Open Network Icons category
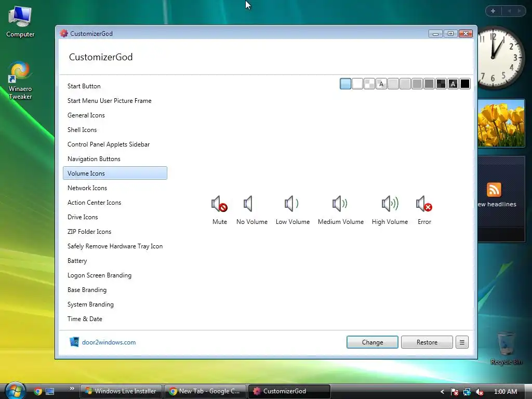Viewport: 532px width, 399px height. (x=115, y=188)
